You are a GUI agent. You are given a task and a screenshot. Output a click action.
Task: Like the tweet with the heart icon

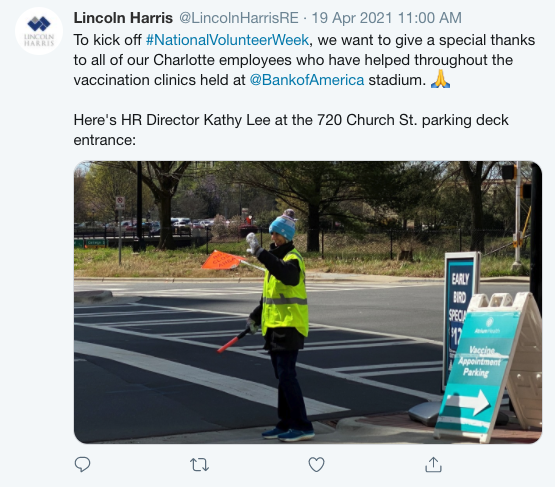point(316,465)
